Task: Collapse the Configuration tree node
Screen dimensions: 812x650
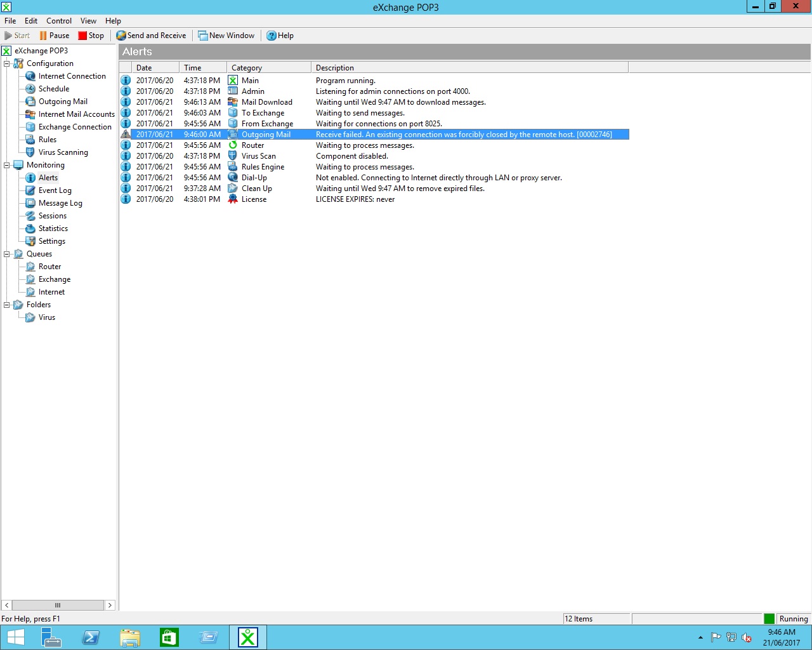Action: 7,63
